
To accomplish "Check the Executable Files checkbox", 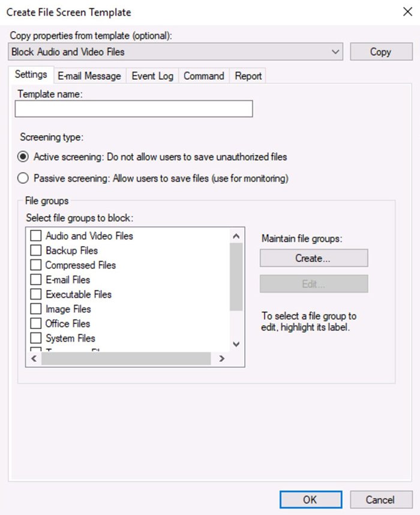I will pos(36,295).
